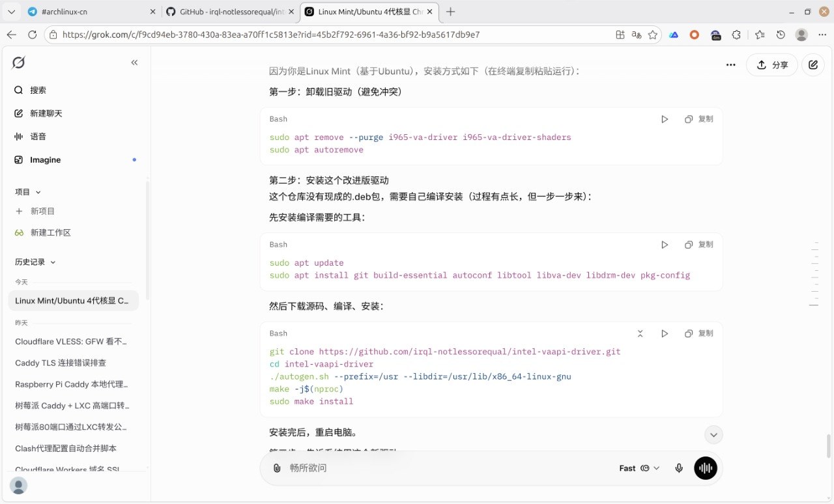Collapse the 历史记录 section
834x504 pixels.
[x=53, y=262]
